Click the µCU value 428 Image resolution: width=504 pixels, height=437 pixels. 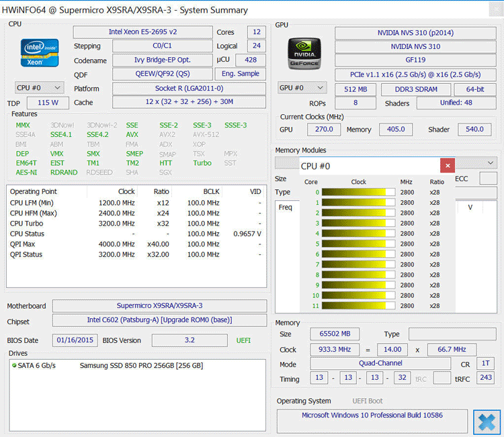[251, 60]
